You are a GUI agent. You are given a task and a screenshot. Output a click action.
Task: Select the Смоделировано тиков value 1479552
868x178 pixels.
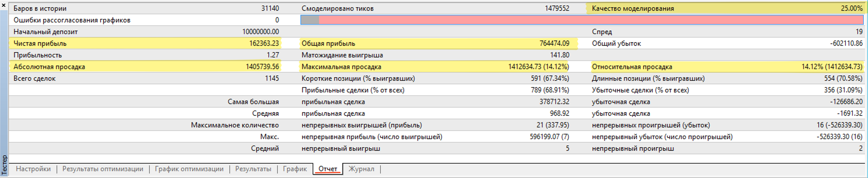click(x=557, y=8)
